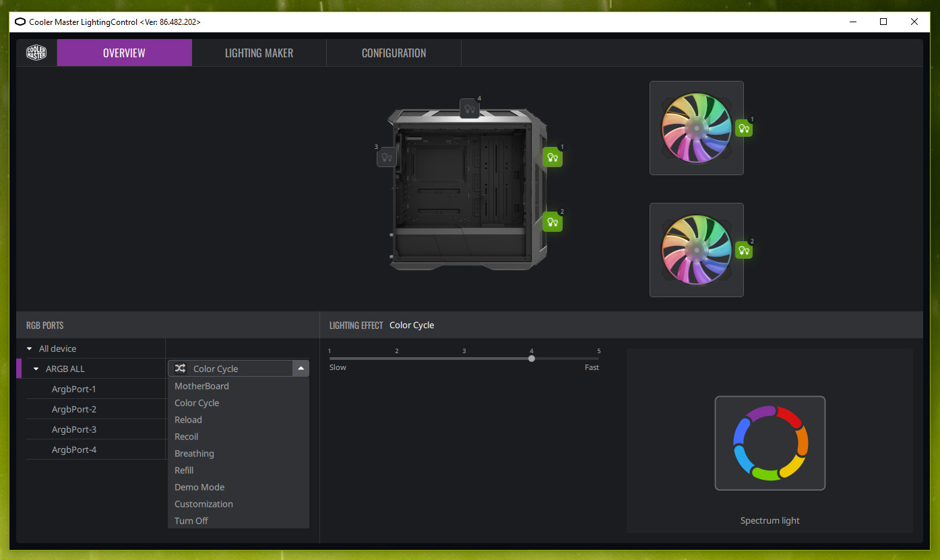Image resolution: width=940 pixels, height=560 pixels.
Task: Select the top ARGB fan thumbnail
Action: (697, 128)
